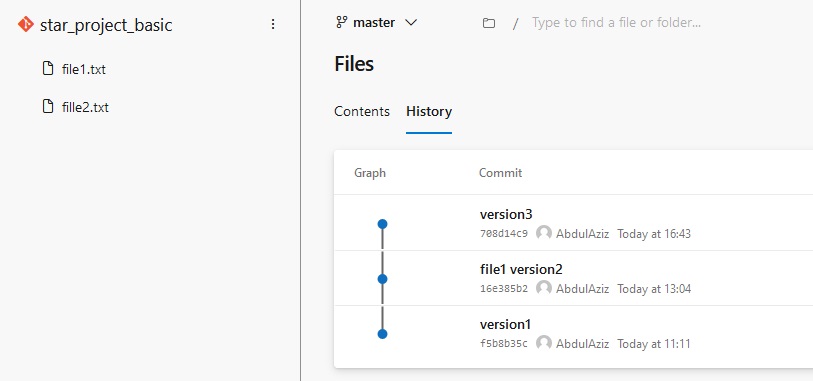Open the file1 version2 commit
The image size is (813, 381).
point(521,269)
